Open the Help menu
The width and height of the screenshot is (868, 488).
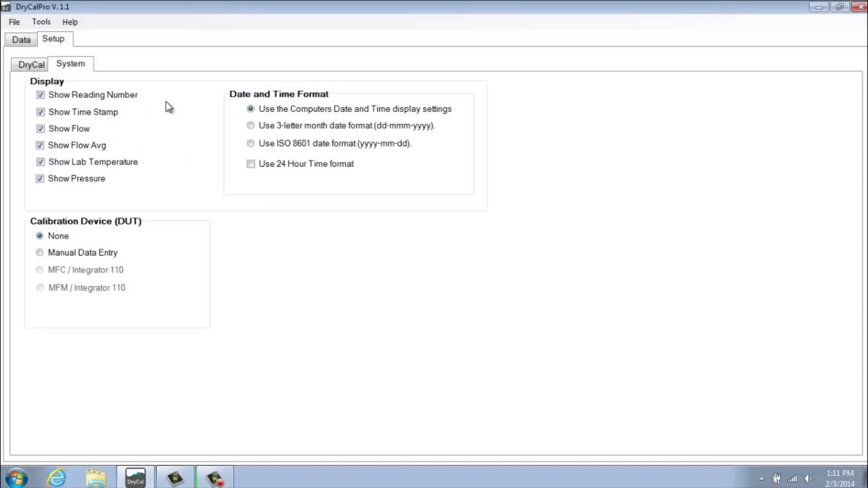[70, 22]
